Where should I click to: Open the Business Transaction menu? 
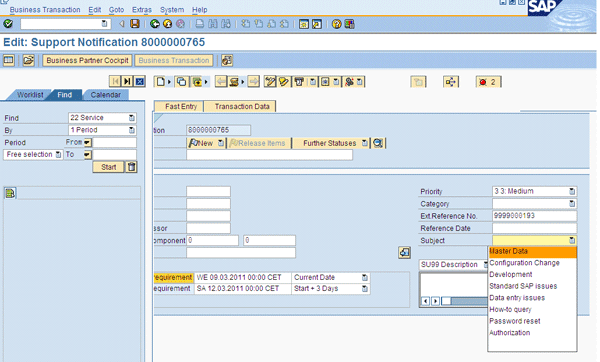tap(45, 10)
